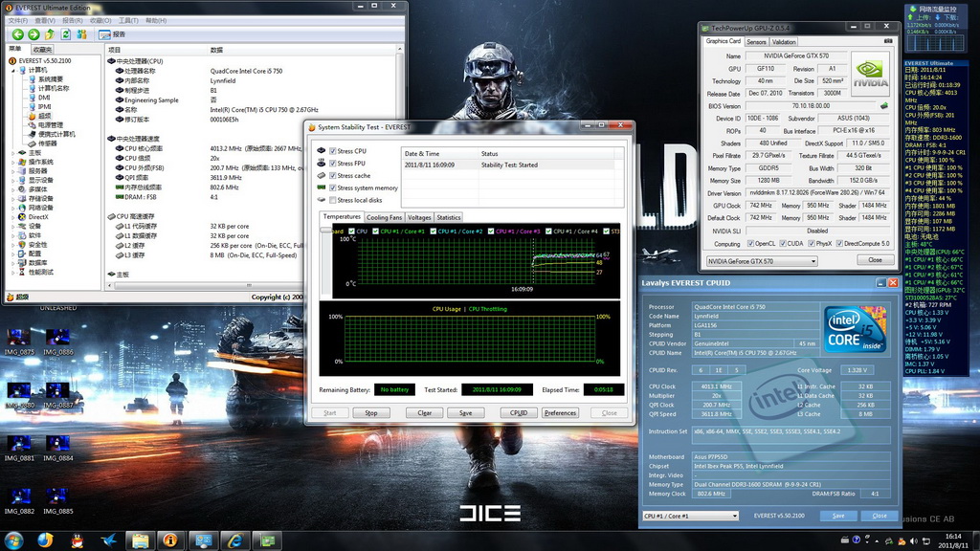The width and height of the screenshot is (980, 551).
Task: Click Close button in GPU-Z
Action: pyautogui.click(x=875, y=260)
